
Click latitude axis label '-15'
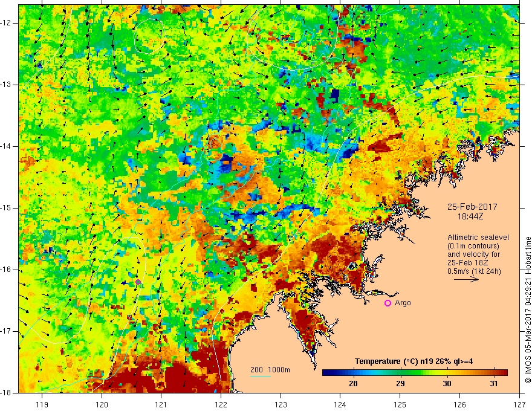pos(7,208)
